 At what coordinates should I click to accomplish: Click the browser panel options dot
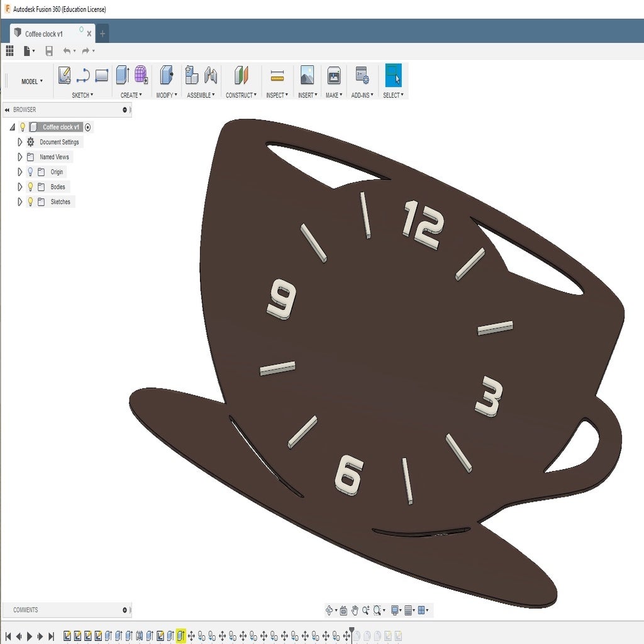tap(125, 109)
